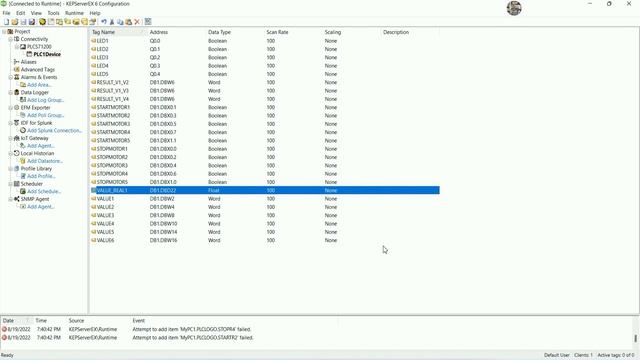Collapse the IoT Gateway node

pyautogui.click(x=11, y=138)
